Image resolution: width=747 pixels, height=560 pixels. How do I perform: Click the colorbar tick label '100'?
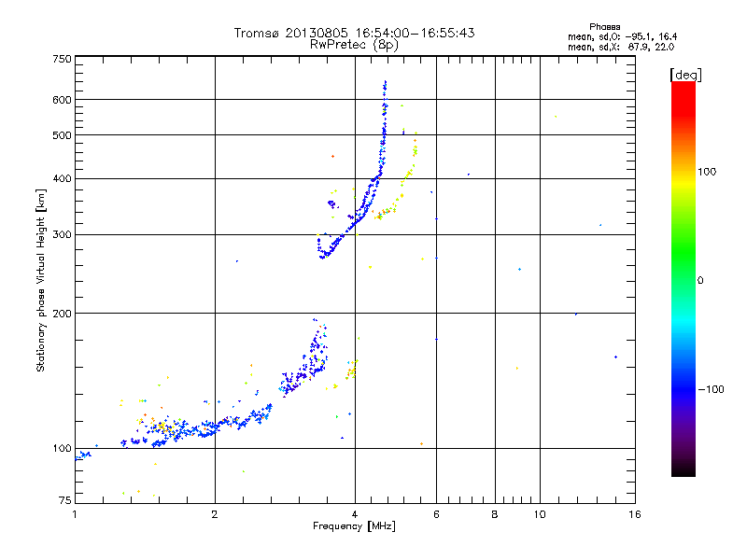[707, 172]
